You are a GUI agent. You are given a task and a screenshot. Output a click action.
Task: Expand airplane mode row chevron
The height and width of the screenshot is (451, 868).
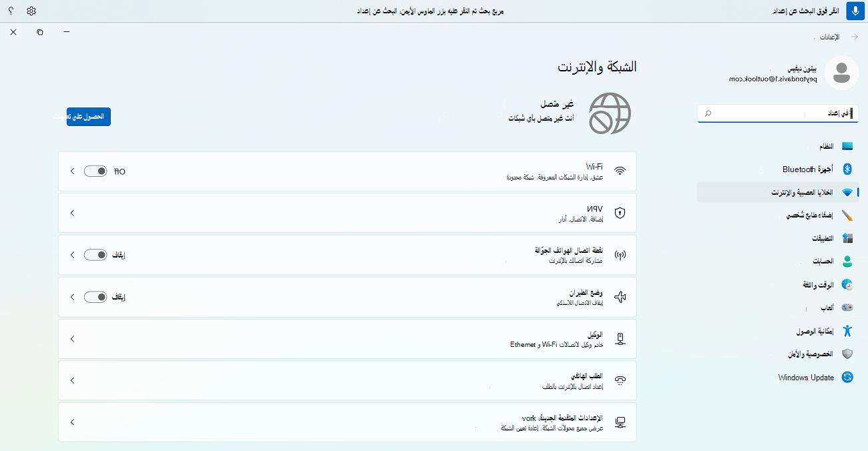pos(72,297)
